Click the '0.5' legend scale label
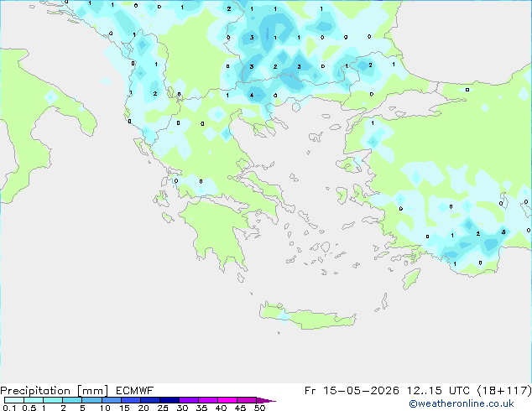Image resolution: width=532 pixels, height=411 pixels. [29, 408]
